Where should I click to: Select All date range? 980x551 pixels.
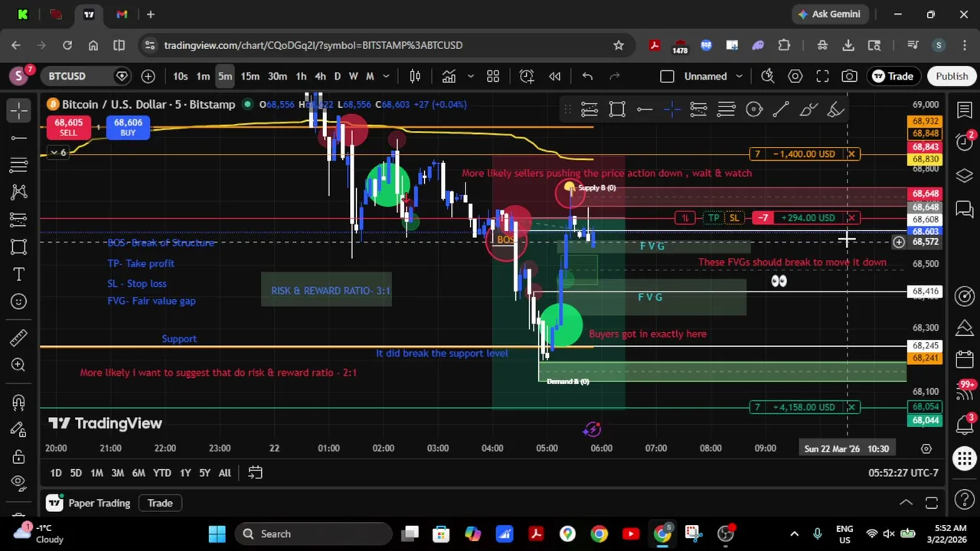click(224, 473)
